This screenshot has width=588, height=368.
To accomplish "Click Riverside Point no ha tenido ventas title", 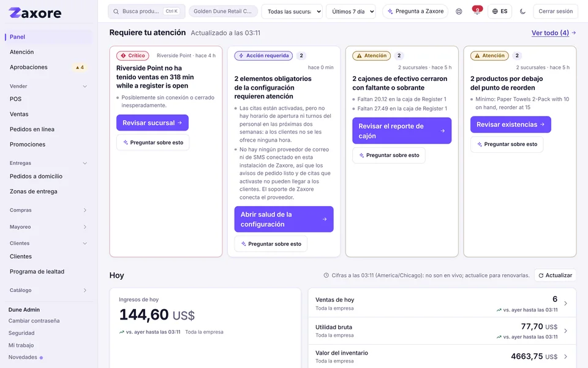I will (155, 77).
